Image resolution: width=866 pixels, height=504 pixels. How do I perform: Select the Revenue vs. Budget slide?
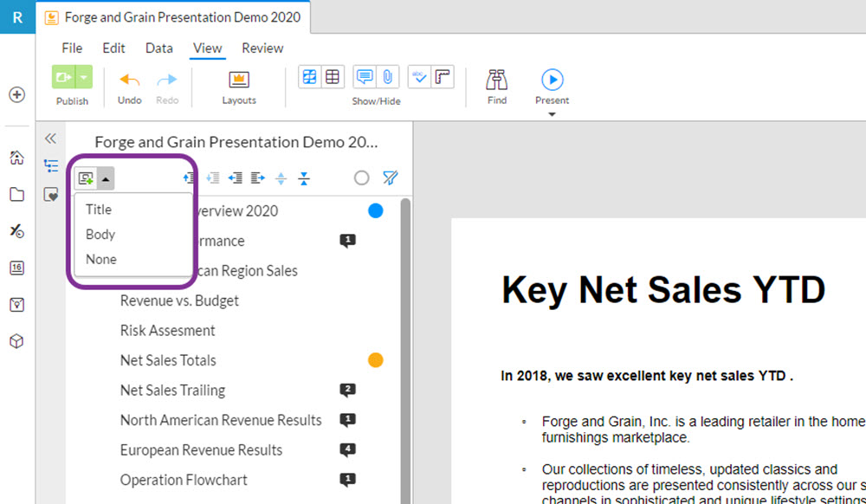point(179,300)
